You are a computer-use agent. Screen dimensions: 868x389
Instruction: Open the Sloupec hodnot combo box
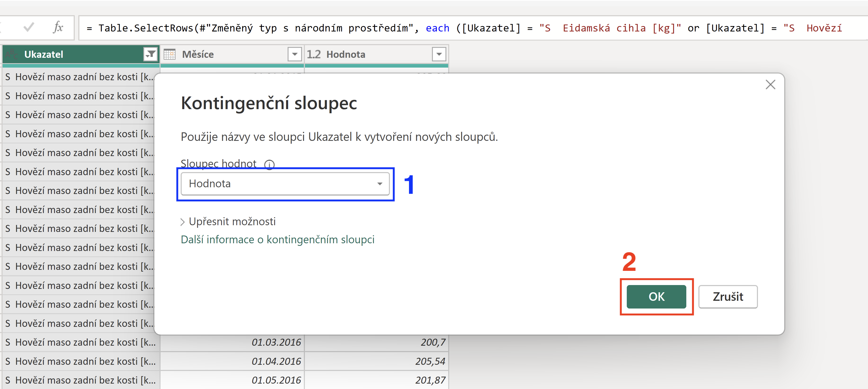[285, 183]
